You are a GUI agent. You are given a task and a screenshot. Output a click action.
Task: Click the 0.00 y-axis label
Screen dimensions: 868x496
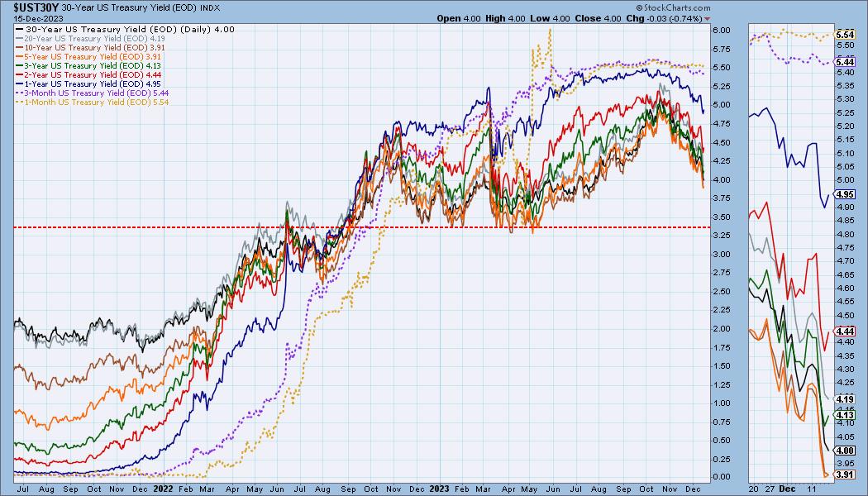(722, 477)
